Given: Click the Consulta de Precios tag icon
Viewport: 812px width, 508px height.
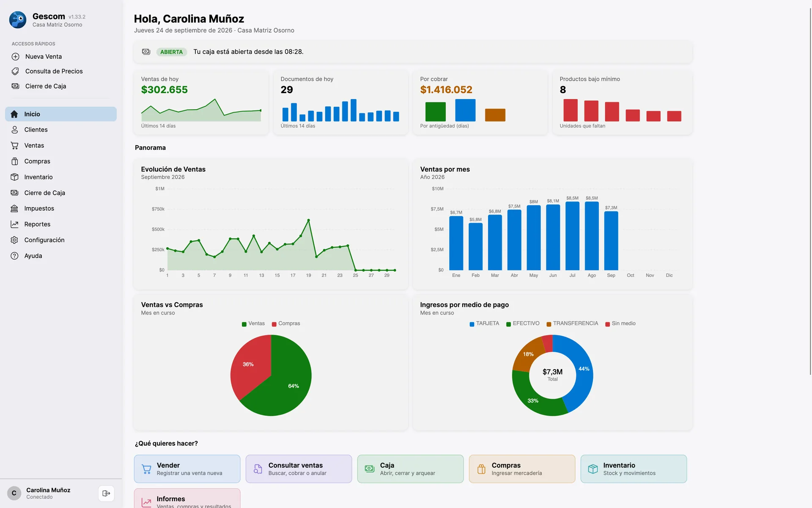Looking at the screenshot, I should pyautogui.click(x=15, y=71).
